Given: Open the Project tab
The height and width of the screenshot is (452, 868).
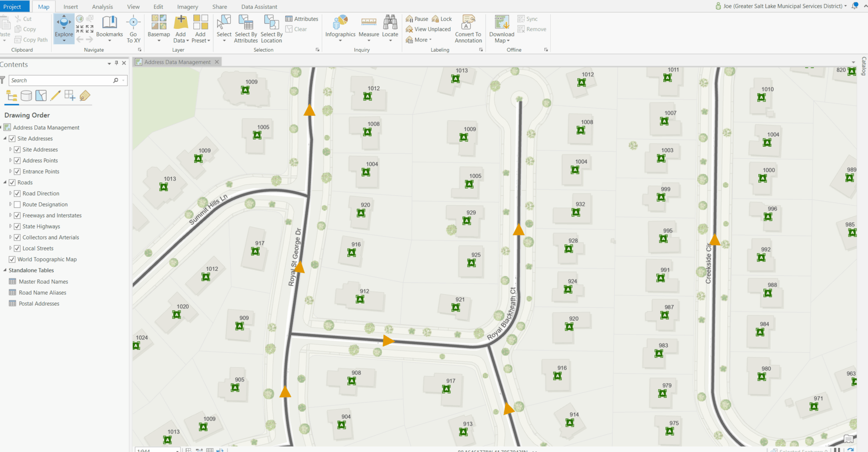Looking at the screenshot, I should click(x=12, y=6).
